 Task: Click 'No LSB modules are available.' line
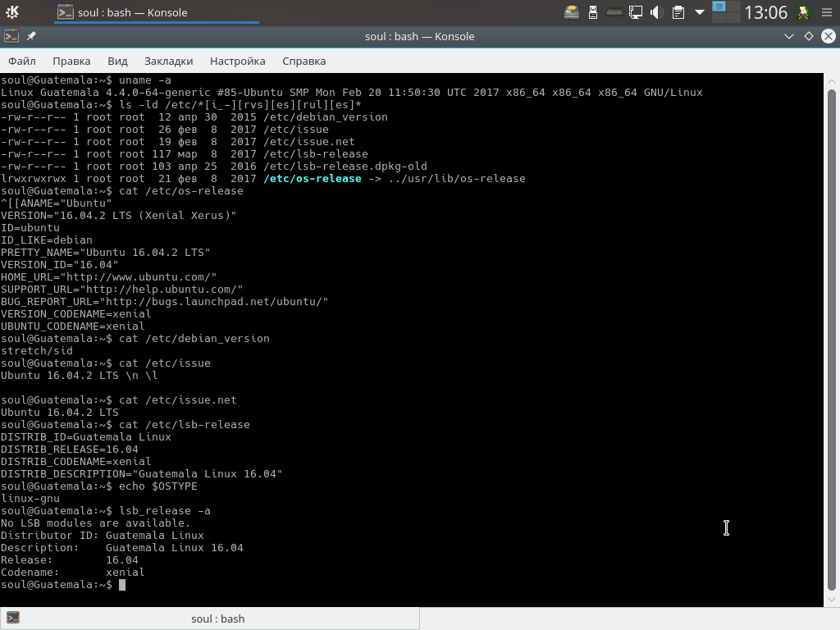click(95, 523)
